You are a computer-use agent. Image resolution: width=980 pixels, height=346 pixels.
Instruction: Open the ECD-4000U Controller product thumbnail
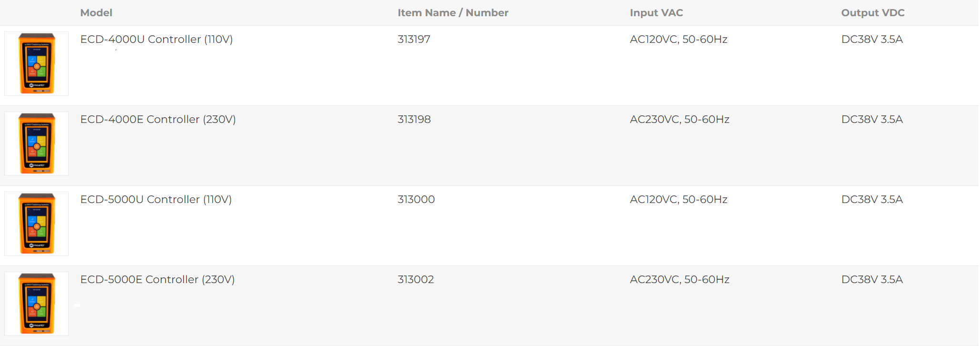(x=37, y=63)
